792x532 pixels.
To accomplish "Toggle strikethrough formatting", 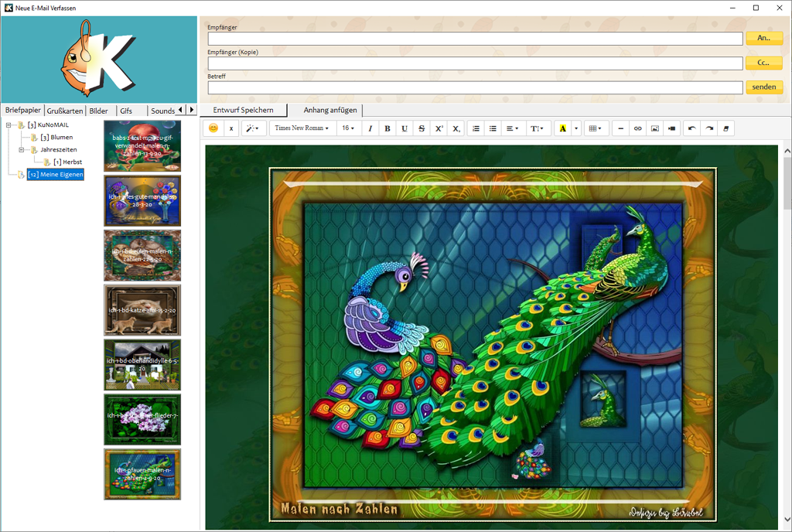I will coord(422,128).
